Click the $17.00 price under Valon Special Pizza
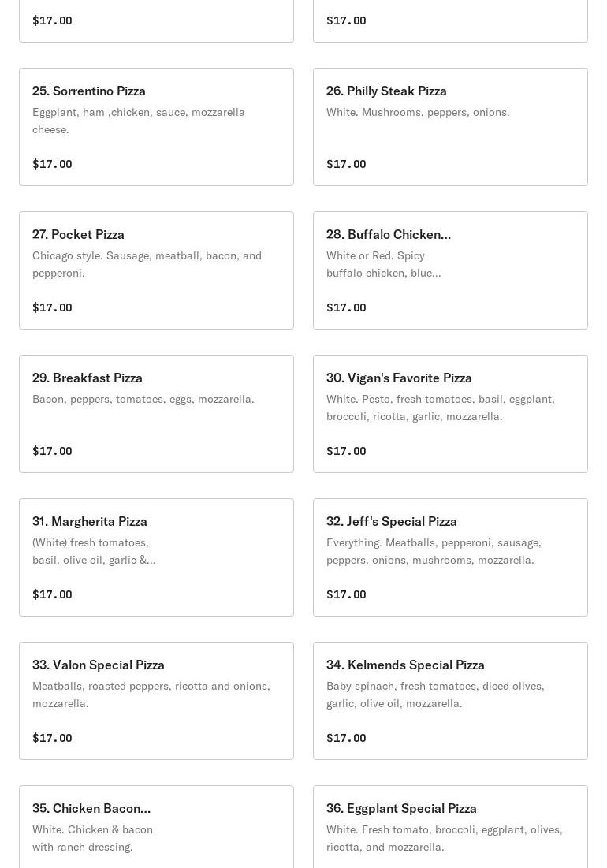Image resolution: width=607 pixels, height=868 pixels. pyautogui.click(x=52, y=738)
